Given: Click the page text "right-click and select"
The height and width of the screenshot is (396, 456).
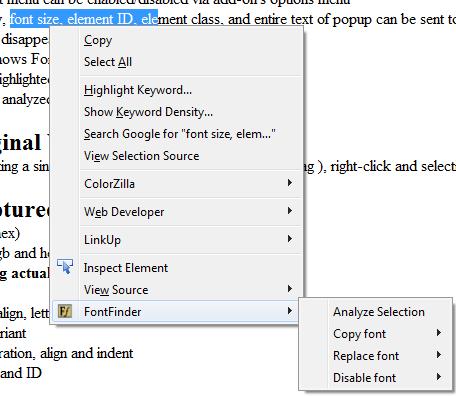Looking at the screenshot, I should (x=393, y=166).
